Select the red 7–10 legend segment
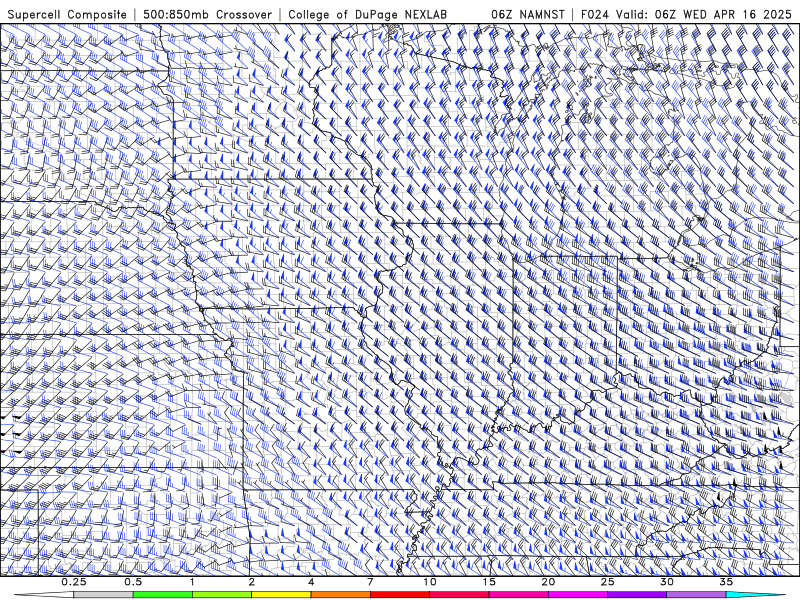The width and height of the screenshot is (800, 600). click(x=399, y=595)
